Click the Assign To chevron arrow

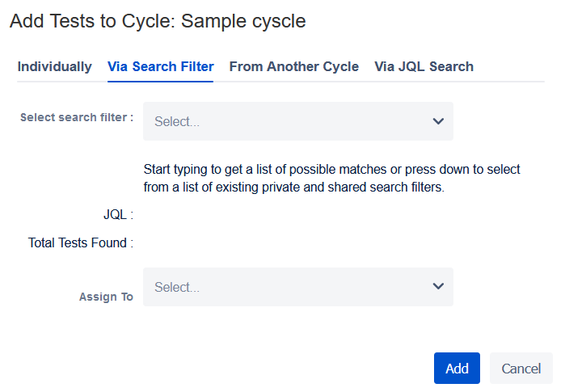[x=438, y=286]
